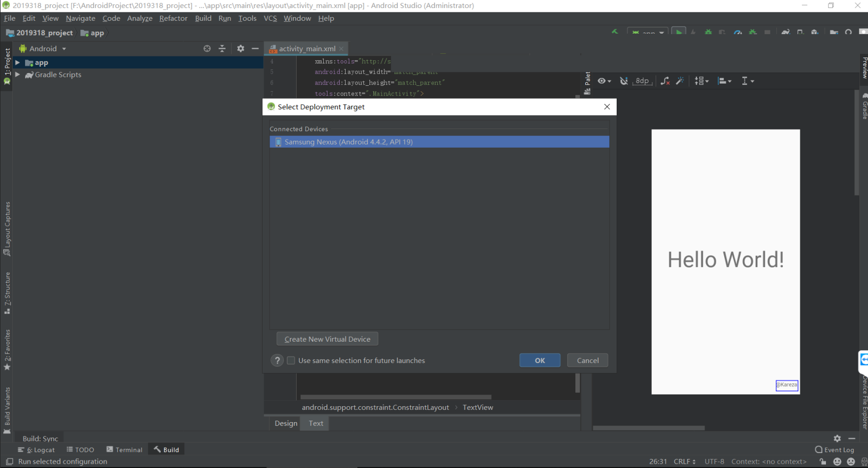The width and height of the screenshot is (868, 468).
Task: Close the activity_main.xml tab
Action: click(341, 49)
